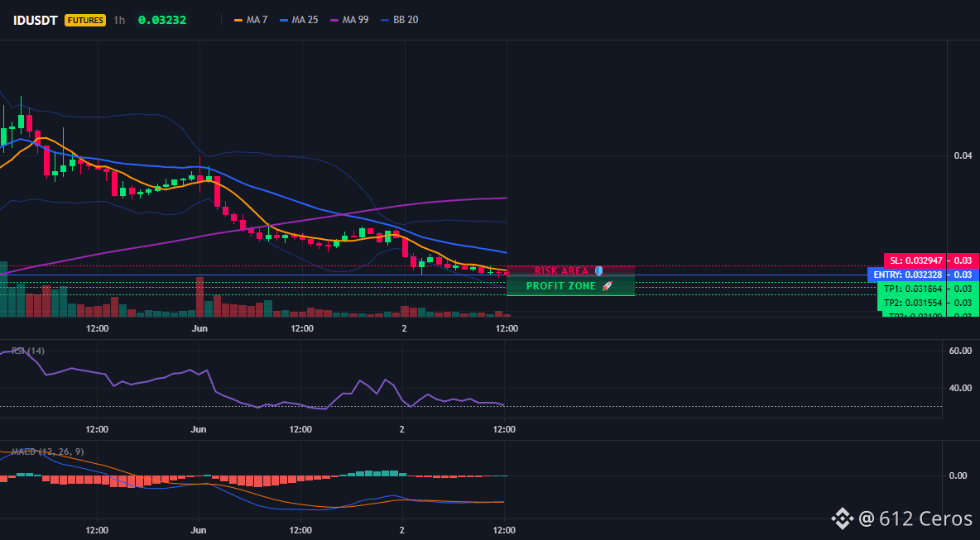Click the PROFIT ZONE green box
Image resolution: width=980 pixels, height=540 pixels.
pos(570,287)
